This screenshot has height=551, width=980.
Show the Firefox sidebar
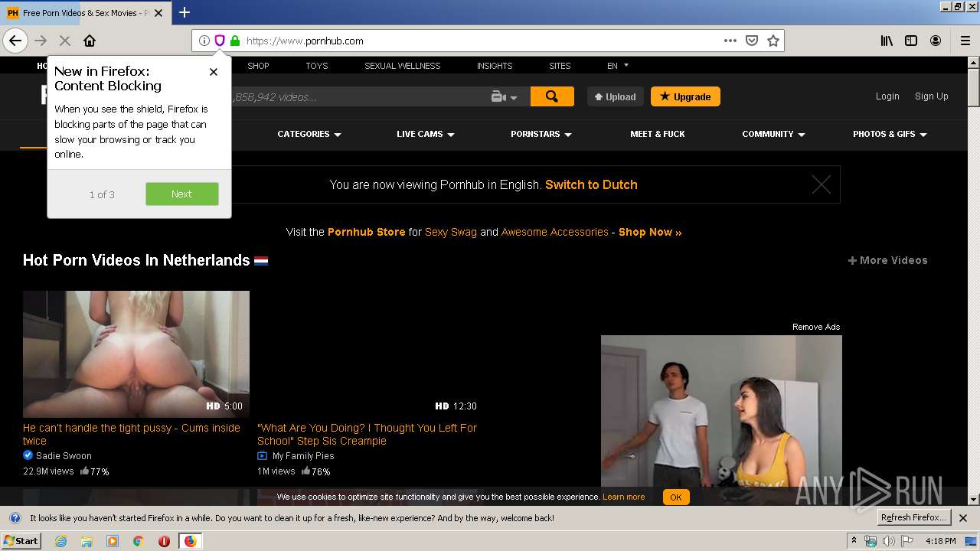[x=911, y=41]
